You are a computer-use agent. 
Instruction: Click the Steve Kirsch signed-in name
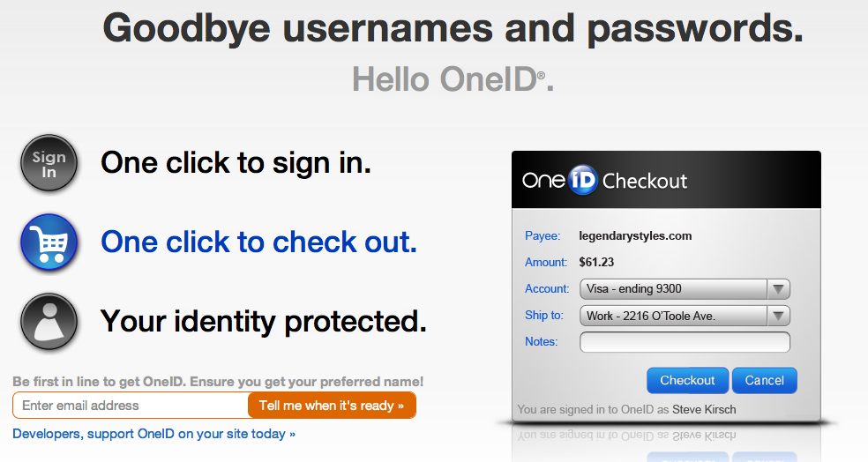coord(704,409)
